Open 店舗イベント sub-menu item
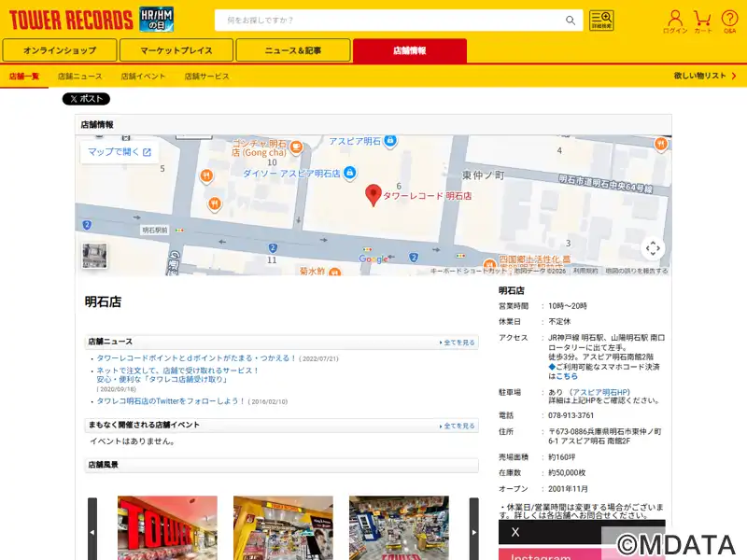This screenshot has height=560, width=747. (143, 77)
